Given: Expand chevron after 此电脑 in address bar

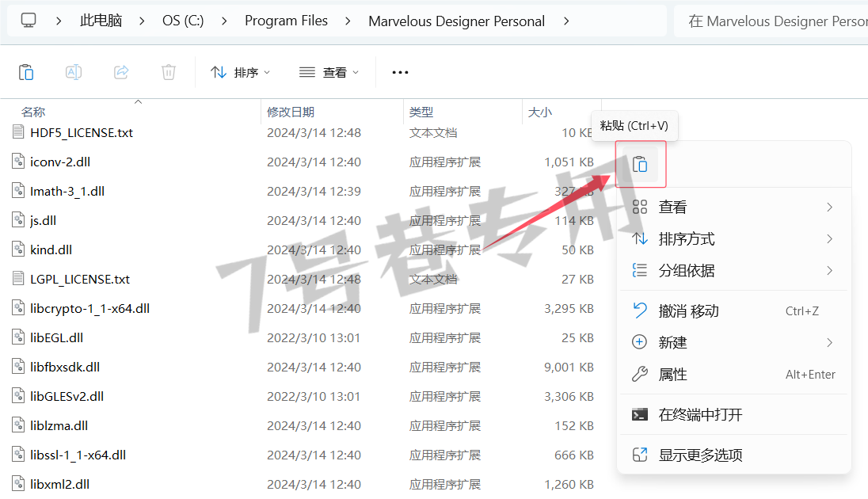Looking at the screenshot, I should tap(143, 21).
